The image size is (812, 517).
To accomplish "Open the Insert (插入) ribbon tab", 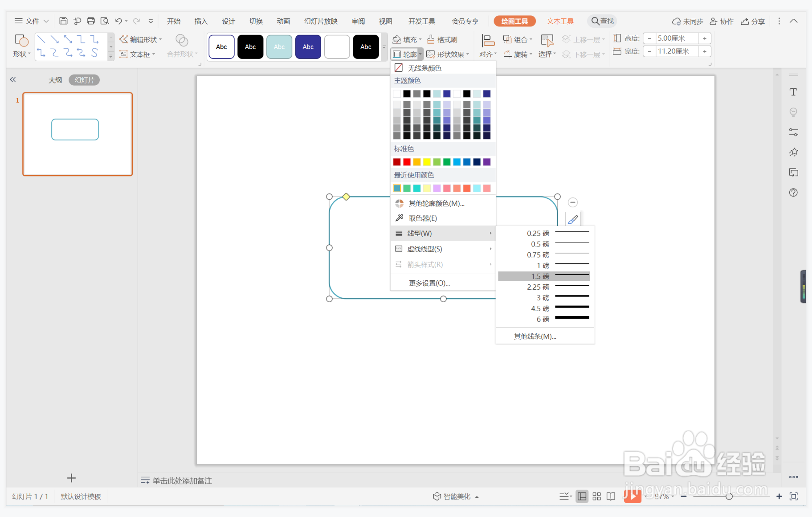I will point(201,21).
